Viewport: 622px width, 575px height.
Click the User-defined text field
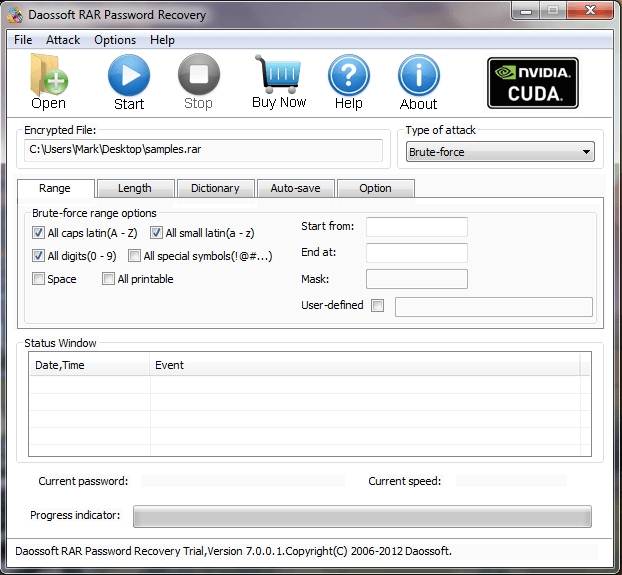[494, 307]
